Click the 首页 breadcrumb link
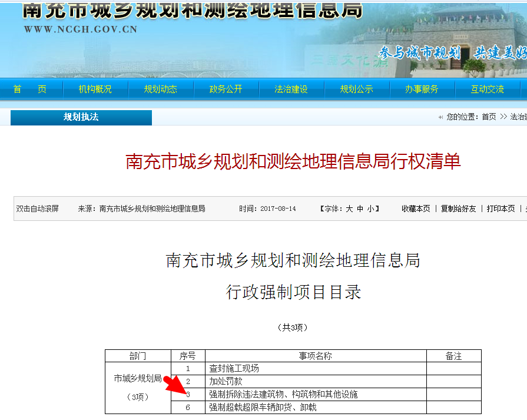 click(x=489, y=117)
